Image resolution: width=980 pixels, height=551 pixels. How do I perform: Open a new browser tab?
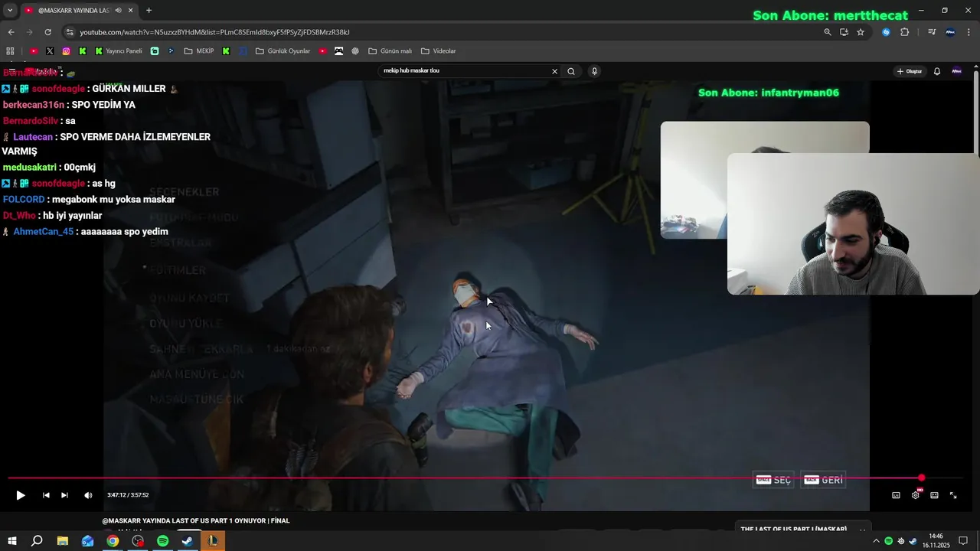point(149,11)
